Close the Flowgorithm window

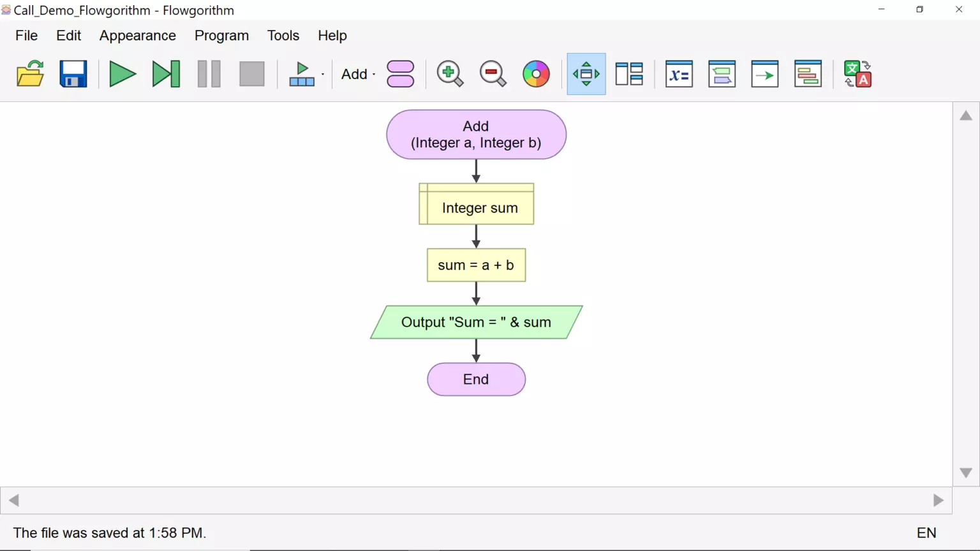(x=959, y=10)
